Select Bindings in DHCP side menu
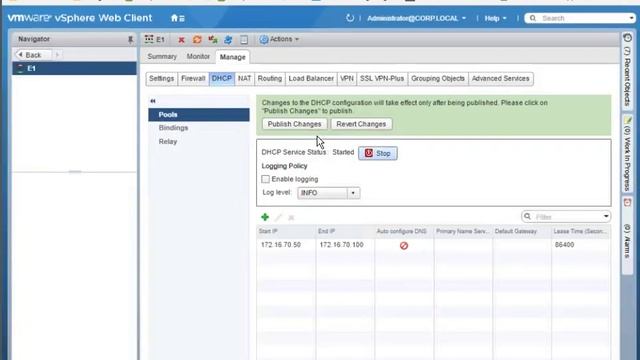 pos(173,128)
